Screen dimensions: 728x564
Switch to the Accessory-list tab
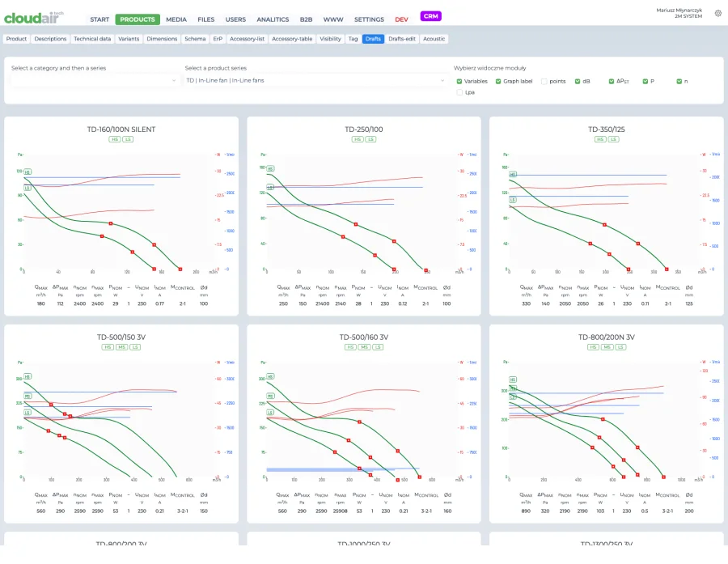[247, 39]
